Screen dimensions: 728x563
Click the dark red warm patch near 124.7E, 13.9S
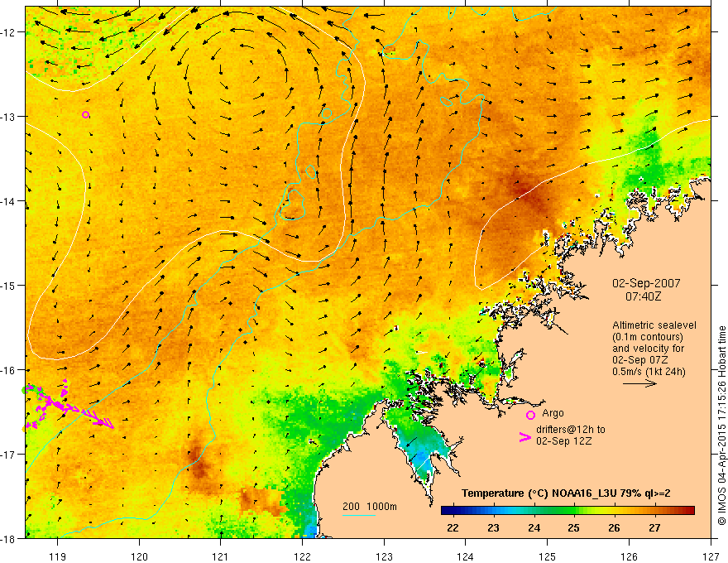[x=524, y=190]
